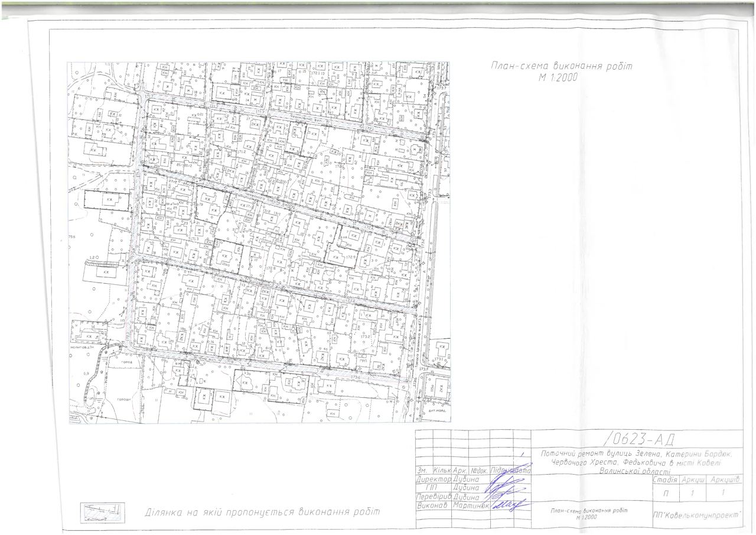
Task: Click the hatched legend sample box
Action: coord(103,511)
